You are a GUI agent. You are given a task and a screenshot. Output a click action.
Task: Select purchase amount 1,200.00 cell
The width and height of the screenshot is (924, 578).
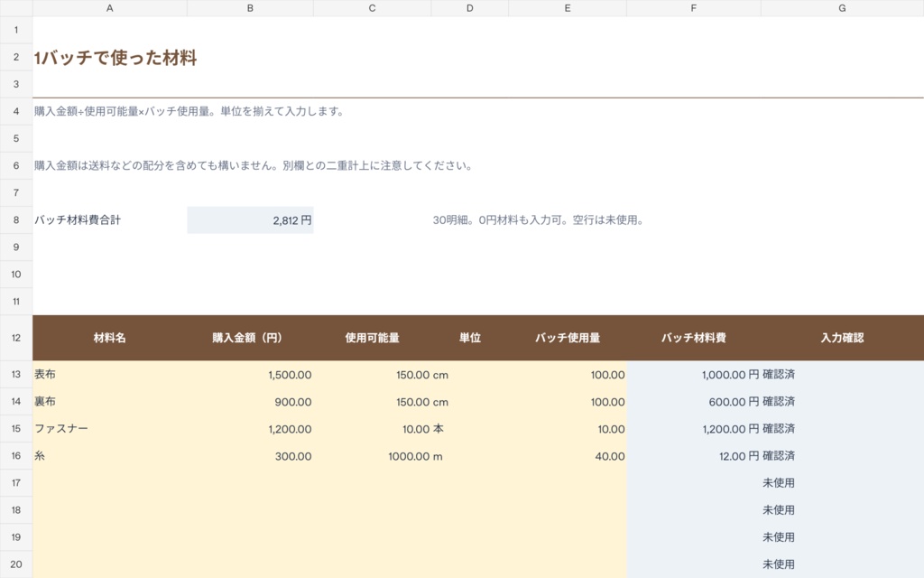250,429
